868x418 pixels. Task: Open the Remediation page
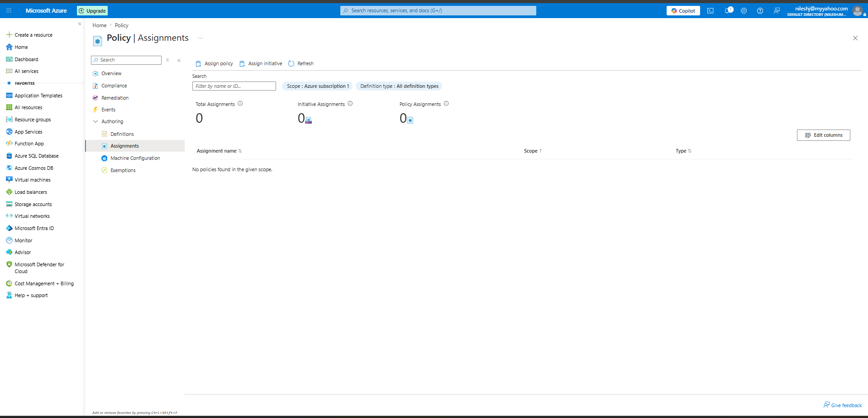coord(110,98)
